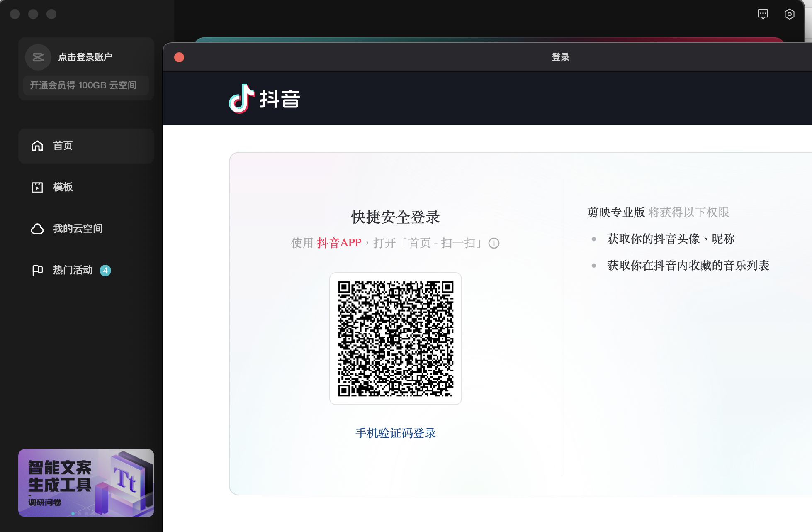Click the flag icon for 热门活动
This screenshot has width=812, height=532.
(x=37, y=270)
